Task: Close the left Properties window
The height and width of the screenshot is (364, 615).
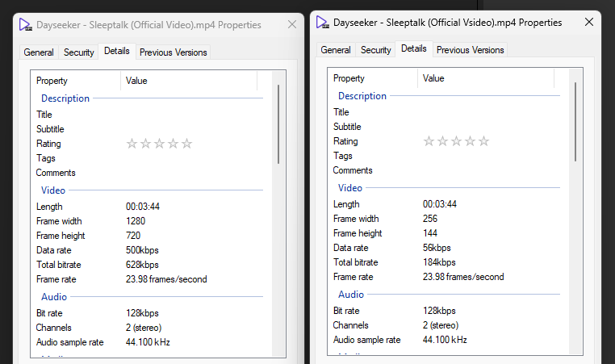Action: 292,24
